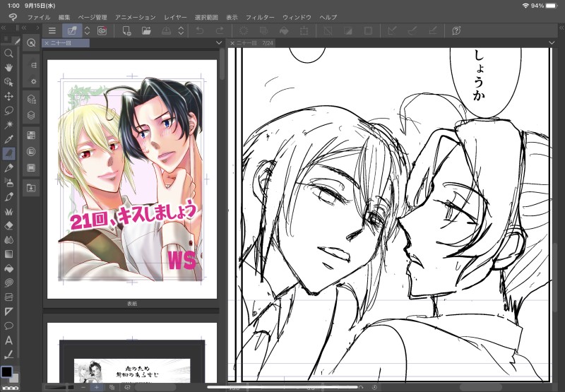Viewport: 565px width, 392px height.
Task: Select the Gradient tool
Action: pos(8,254)
